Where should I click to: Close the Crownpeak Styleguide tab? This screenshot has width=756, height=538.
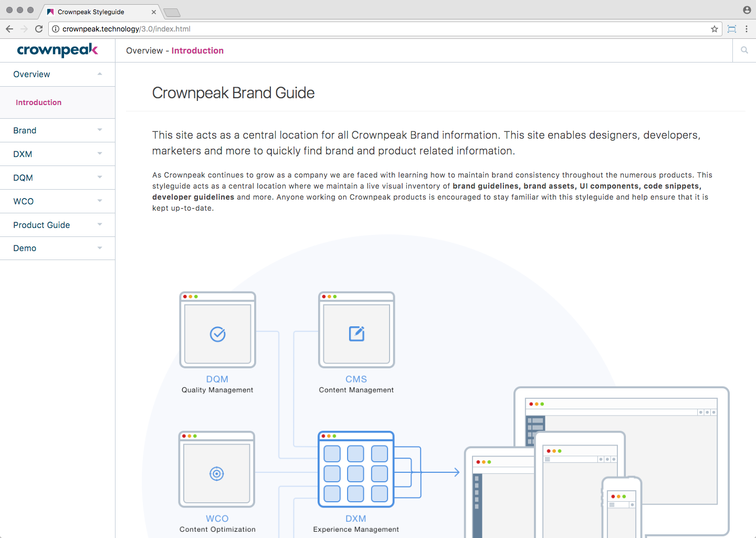(154, 12)
